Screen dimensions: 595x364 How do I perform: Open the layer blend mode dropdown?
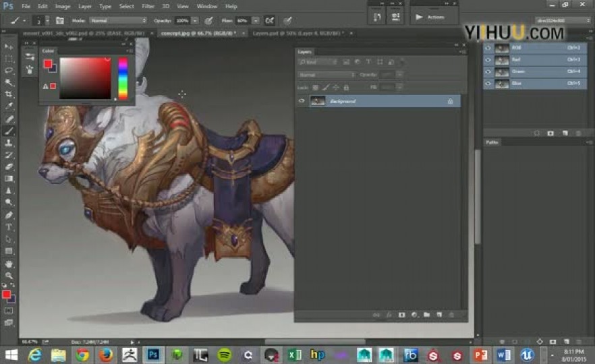(x=327, y=75)
